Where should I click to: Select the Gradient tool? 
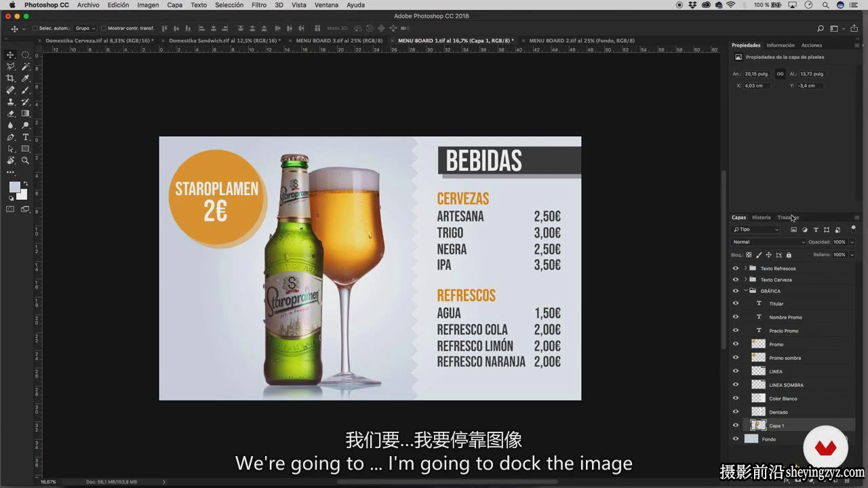(x=25, y=113)
